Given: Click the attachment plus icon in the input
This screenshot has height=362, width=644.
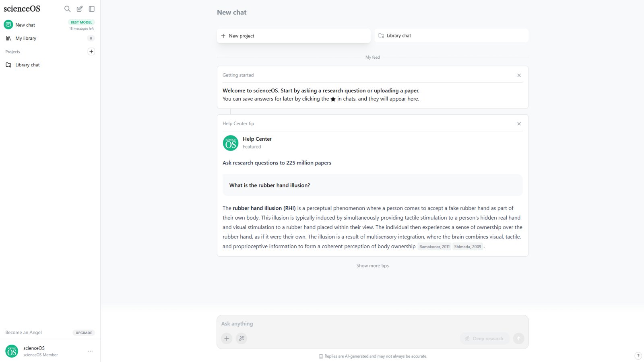Looking at the screenshot, I should point(226,338).
